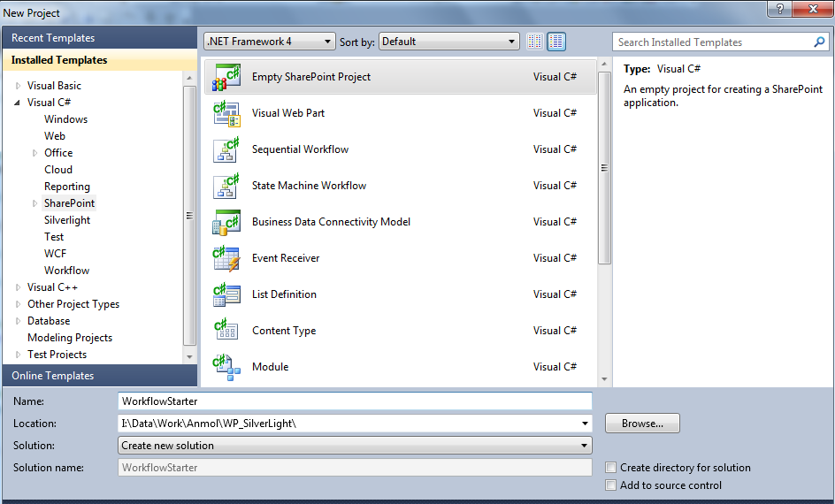Click the Name field containing WorkflowStarter
The height and width of the screenshot is (504, 835).
(x=355, y=401)
